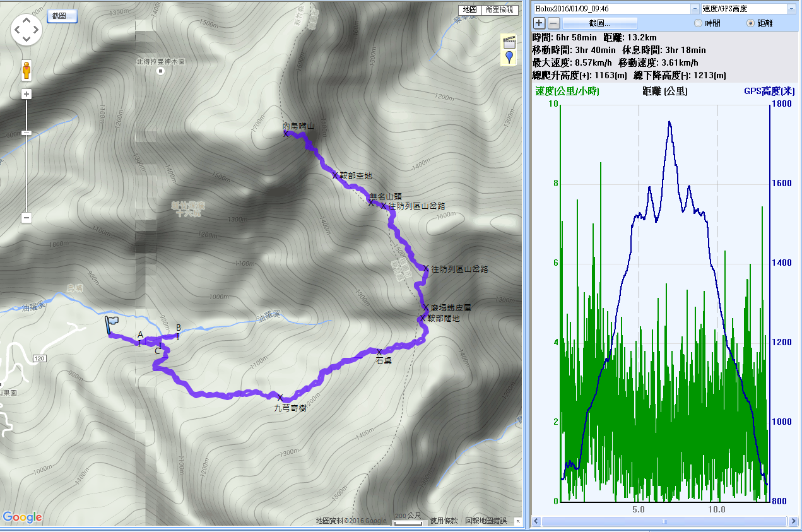Select the 無名山頭 waypoint marker
The image size is (802, 532).
click(372, 203)
